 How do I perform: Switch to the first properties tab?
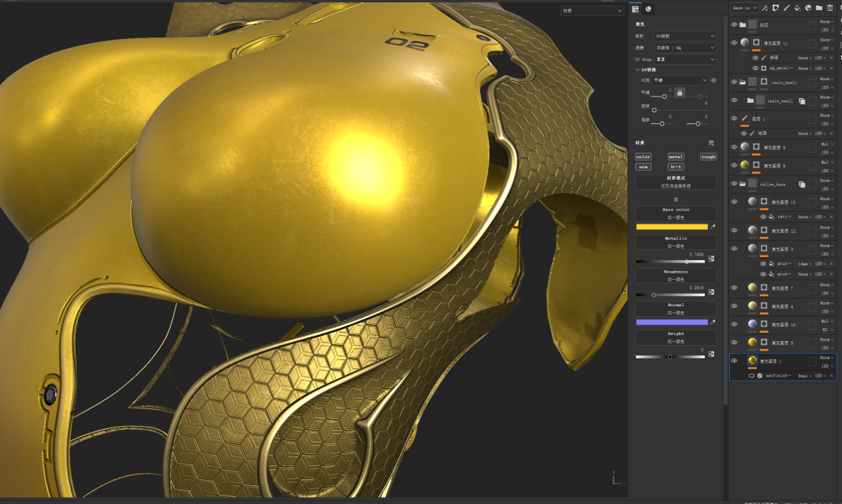(635, 9)
